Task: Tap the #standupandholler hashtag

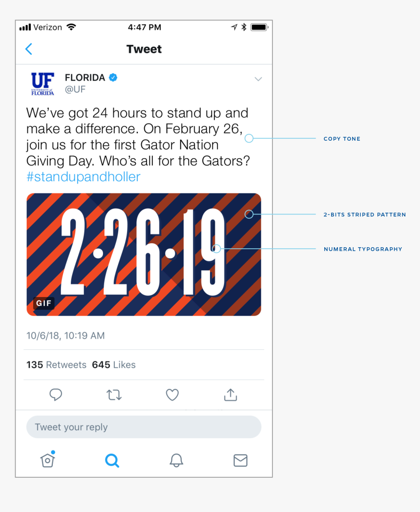Action: (84, 177)
